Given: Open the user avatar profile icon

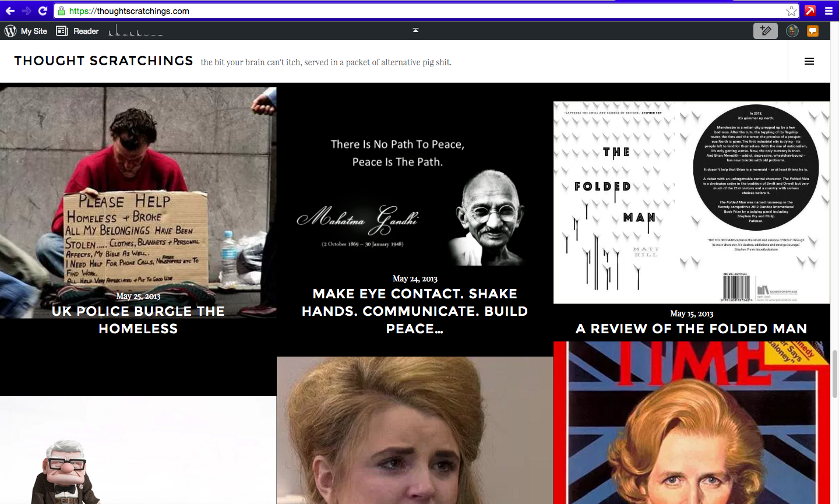Looking at the screenshot, I should click(x=792, y=31).
